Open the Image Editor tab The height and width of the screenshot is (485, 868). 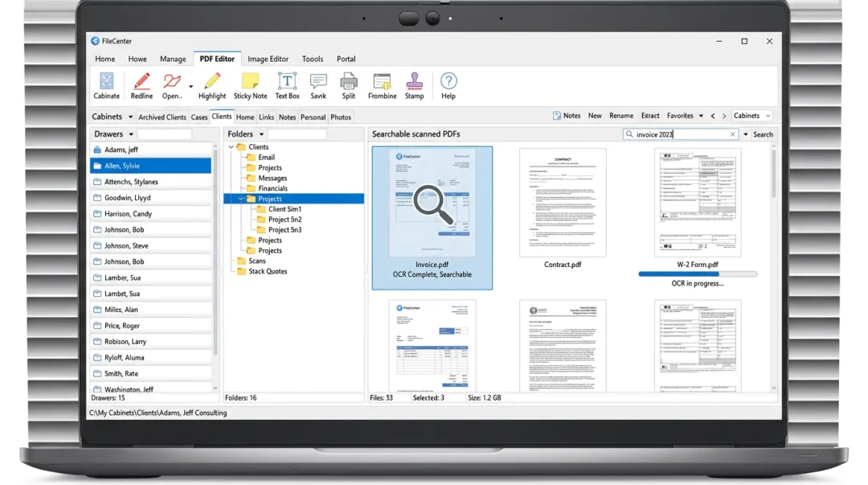tap(268, 59)
